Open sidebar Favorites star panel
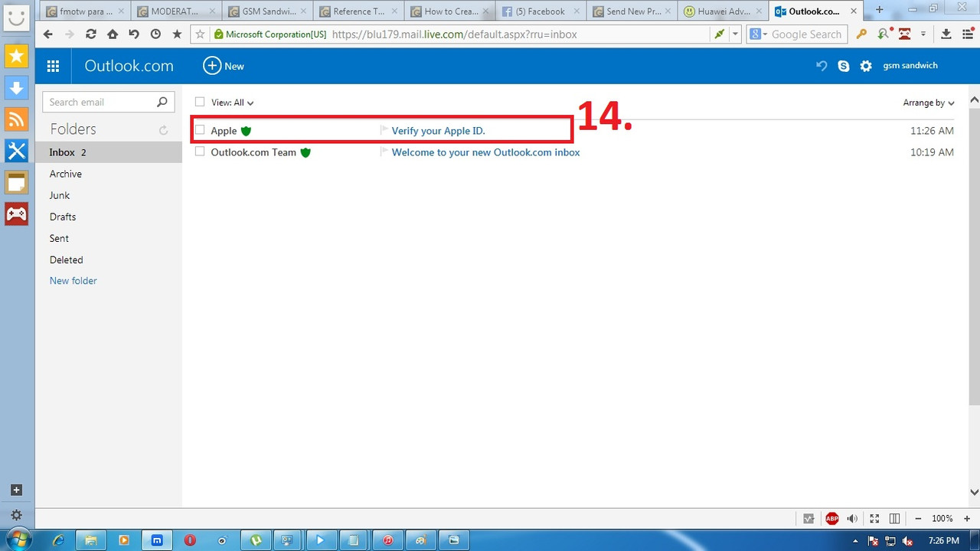 pos(16,56)
